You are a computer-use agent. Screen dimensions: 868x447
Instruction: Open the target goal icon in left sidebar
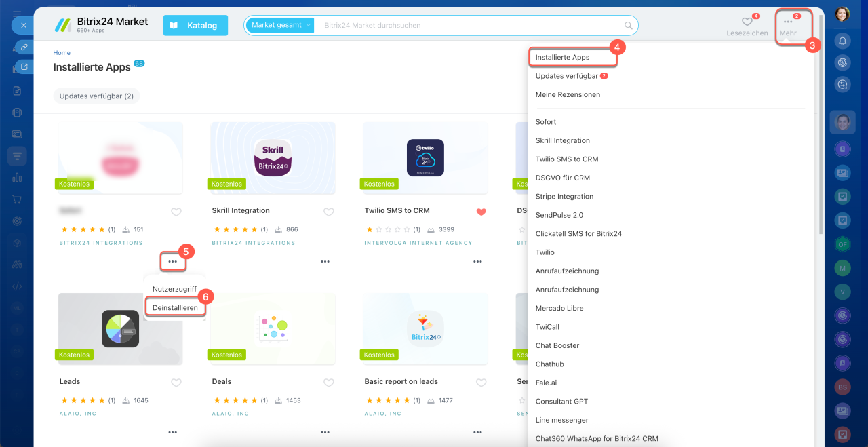pos(18,221)
